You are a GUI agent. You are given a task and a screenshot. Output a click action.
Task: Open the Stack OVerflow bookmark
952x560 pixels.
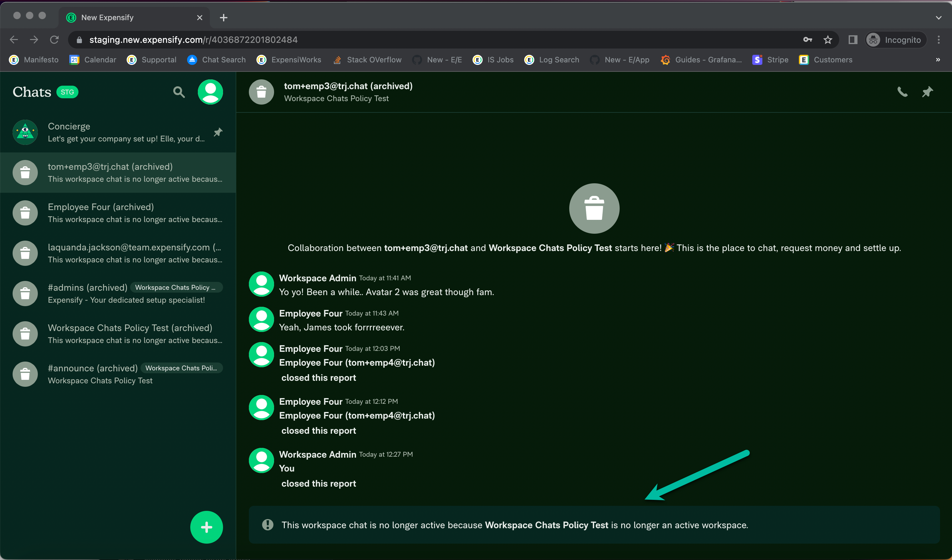click(x=367, y=60)
